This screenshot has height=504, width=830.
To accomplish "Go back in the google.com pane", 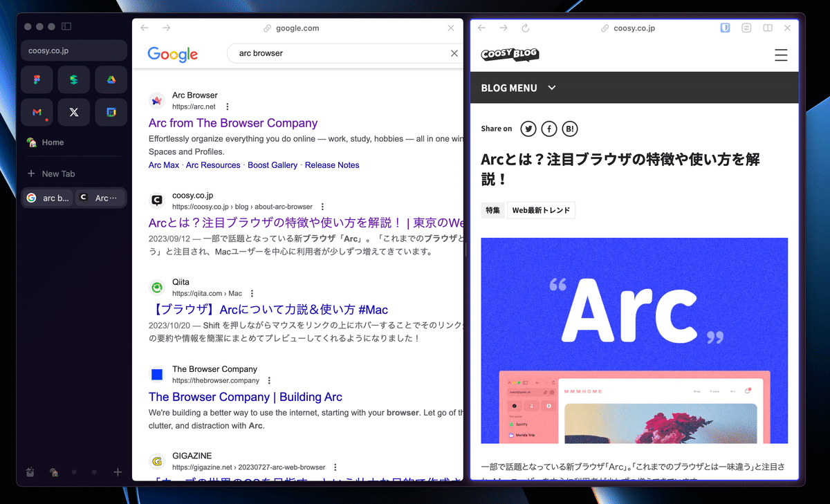I will 144,28.
